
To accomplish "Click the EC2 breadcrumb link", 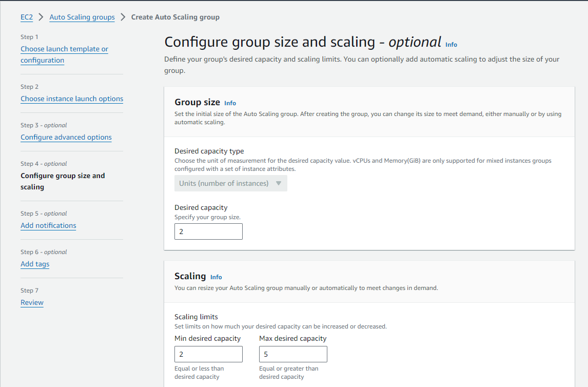I will (27, 17).
